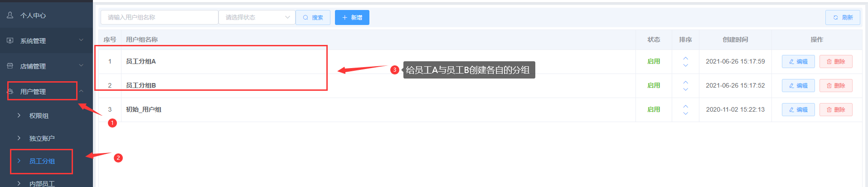
Task: Click the 店铺管理 shop icon
Action: (10, 66)
